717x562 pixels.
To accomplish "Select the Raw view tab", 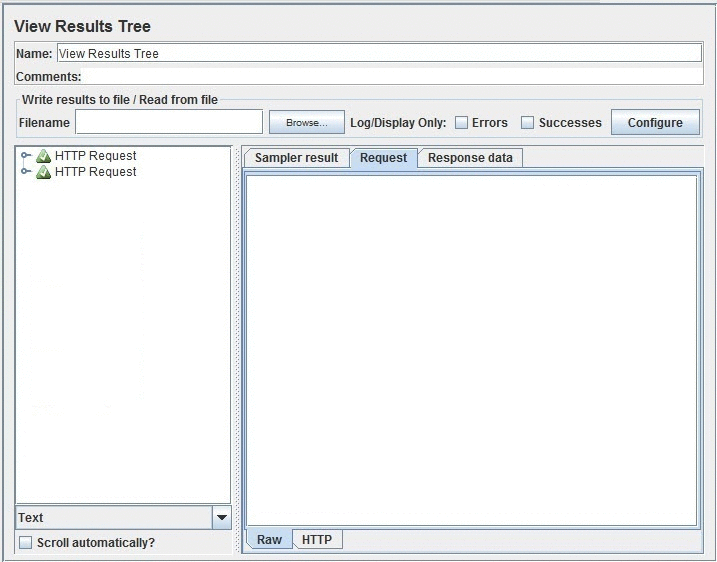I will [269, 540].
